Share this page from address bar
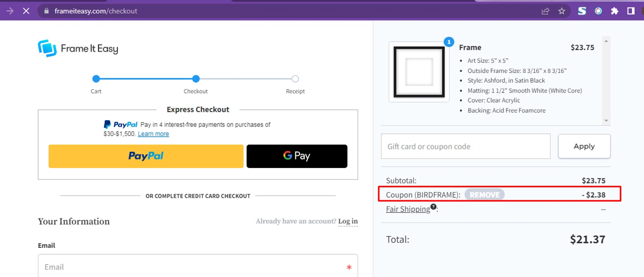The image size is (644, 277). point(545,11)
